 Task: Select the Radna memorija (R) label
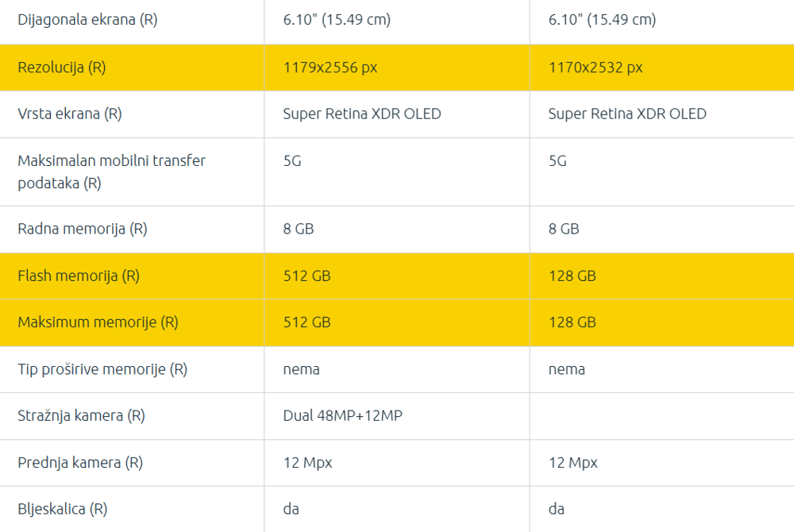pos(83,229)
